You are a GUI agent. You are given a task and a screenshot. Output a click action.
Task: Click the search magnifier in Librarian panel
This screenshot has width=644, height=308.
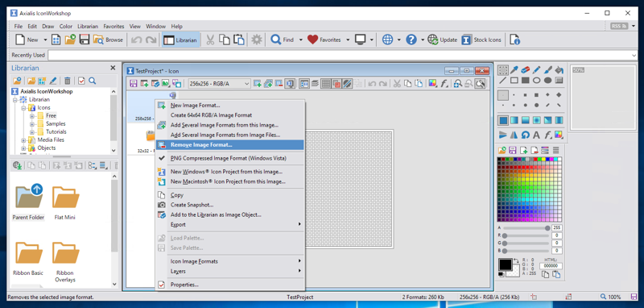point(92,81)
